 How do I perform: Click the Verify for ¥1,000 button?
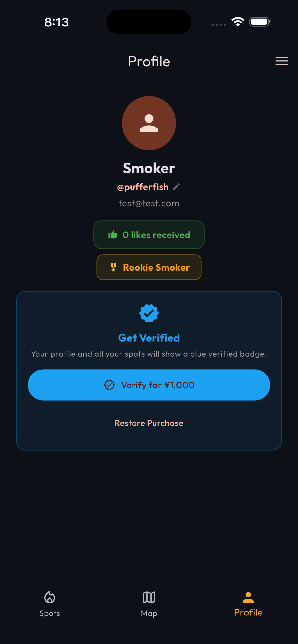[x=149, y=385]
